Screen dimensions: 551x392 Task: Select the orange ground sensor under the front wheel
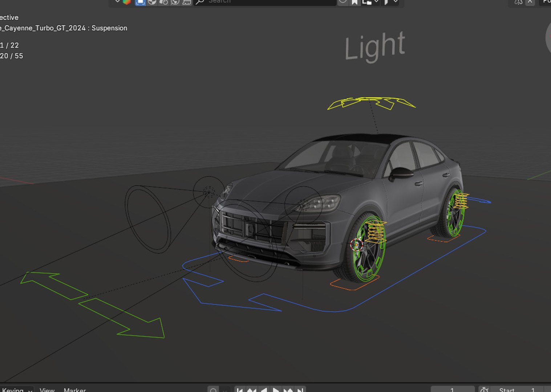click(354, 283)
